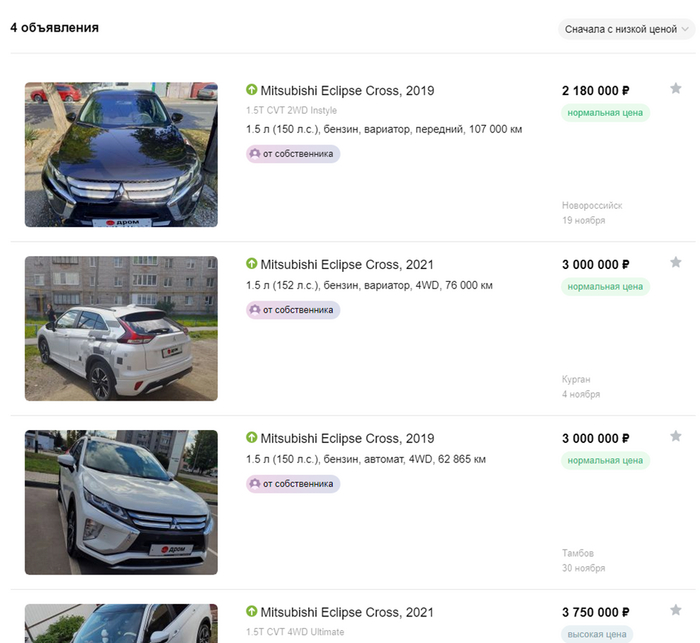700x643 pixels.
Task: Add the Тамбов listing to favorites
Action: coord(676,437)
